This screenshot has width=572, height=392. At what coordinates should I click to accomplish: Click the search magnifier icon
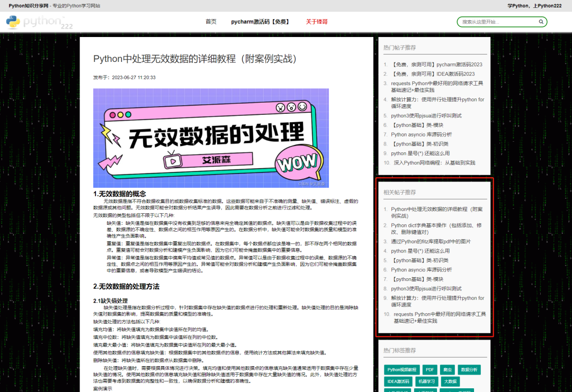(x=541, y=22)
